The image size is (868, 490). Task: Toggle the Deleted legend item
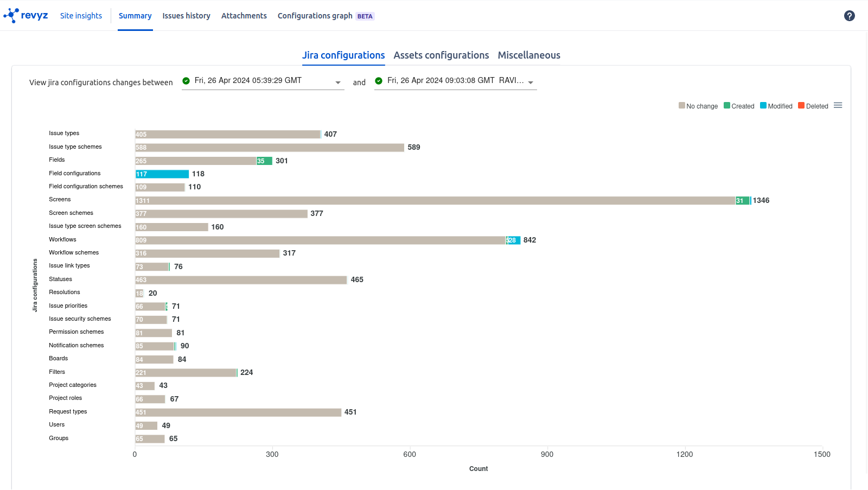click(x=813, y=106)
